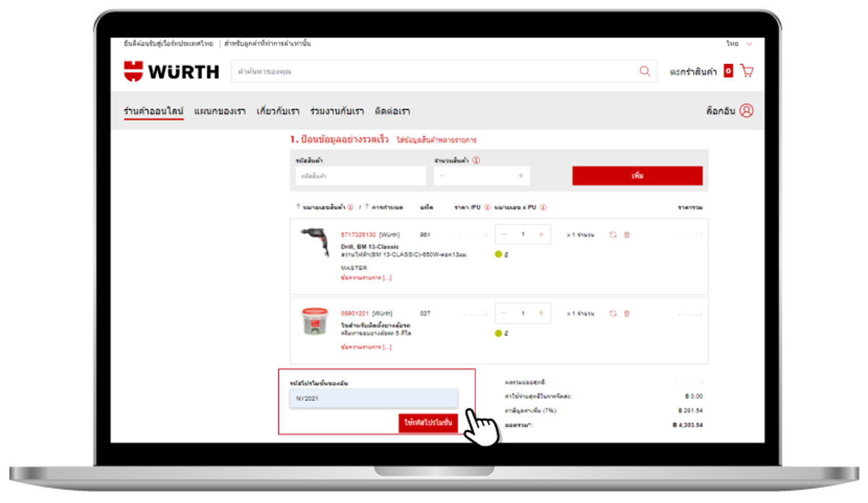Image resolution: width=868 pixels, height=503 pixels.
Task: Click green availability dot of 08901221
Action: 498,333
